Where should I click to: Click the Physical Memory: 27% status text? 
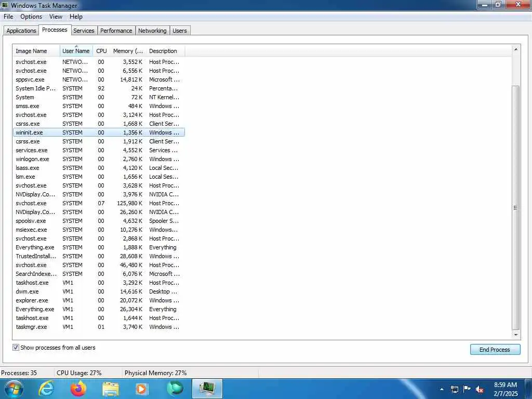[156, 373]
